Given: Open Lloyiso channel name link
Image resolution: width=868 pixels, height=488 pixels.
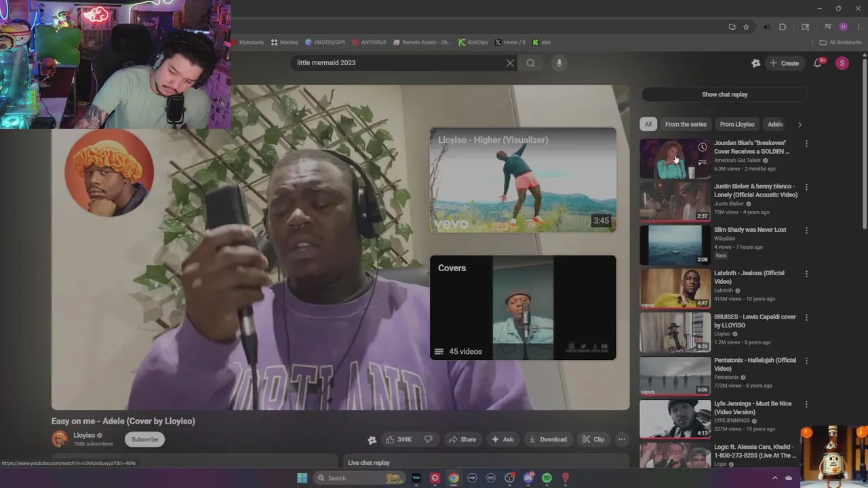Looking at the screenshot, I should (x=84, y=435).
